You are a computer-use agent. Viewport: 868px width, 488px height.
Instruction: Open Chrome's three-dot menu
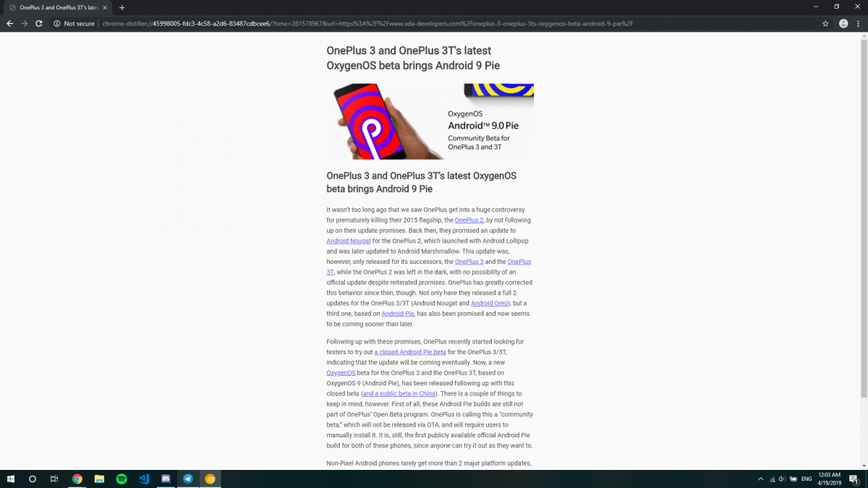click(858, 23)
